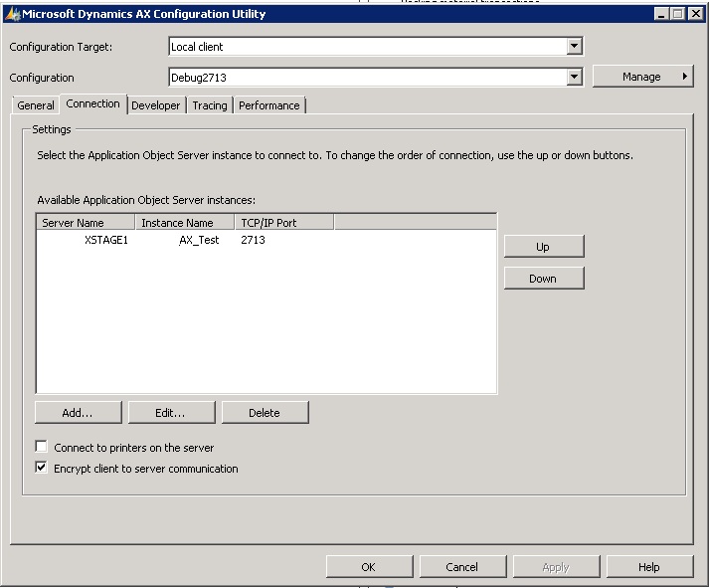Open the Configuration Target dropdown arrow

coord(574,46)
